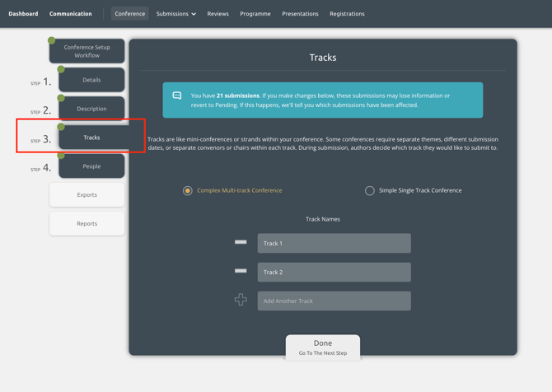Expand the Submissions dropdown menu
The height and width of the screenshot is (392, 552).
(176, 14)
